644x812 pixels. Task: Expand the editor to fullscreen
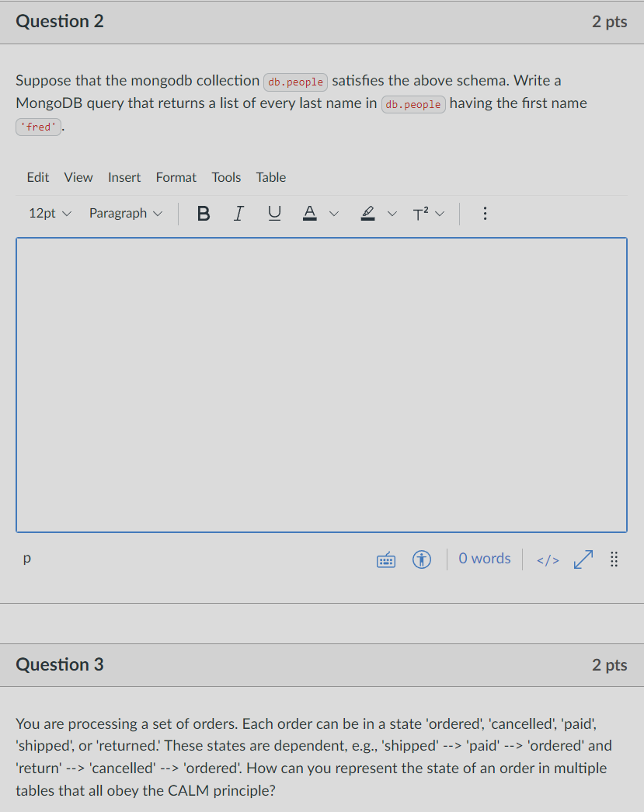(x=583, y=559)
